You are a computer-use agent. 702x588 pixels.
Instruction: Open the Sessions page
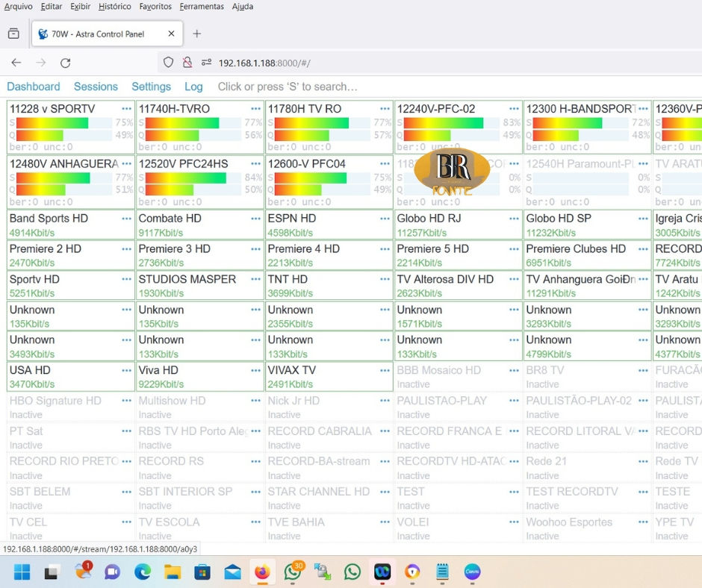[96, 87]
